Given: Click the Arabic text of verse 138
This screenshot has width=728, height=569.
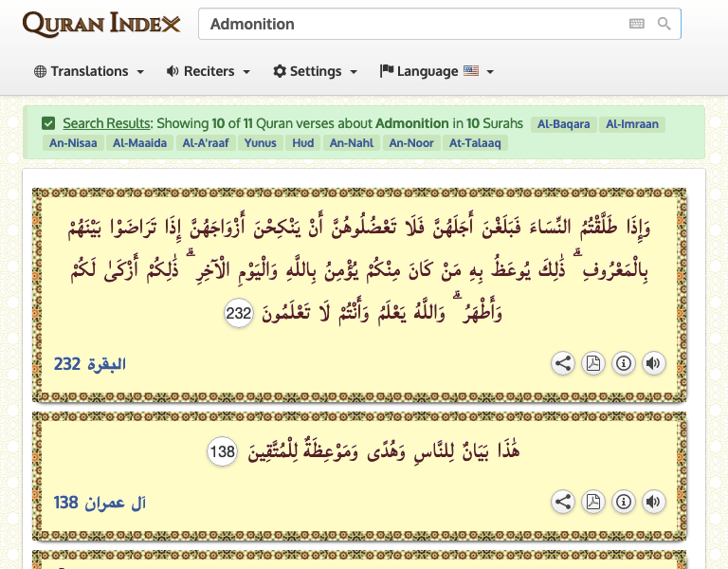Looking at the screenshot, I should click(x=384, y=451).
